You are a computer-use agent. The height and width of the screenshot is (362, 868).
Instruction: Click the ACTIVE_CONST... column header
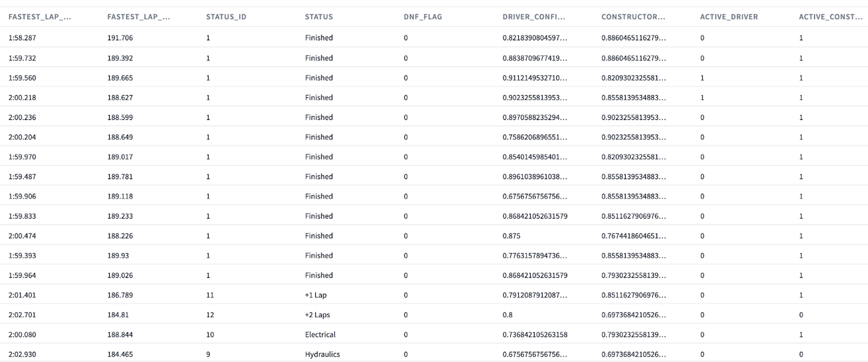pyautogui.click(x=830, y=17)
